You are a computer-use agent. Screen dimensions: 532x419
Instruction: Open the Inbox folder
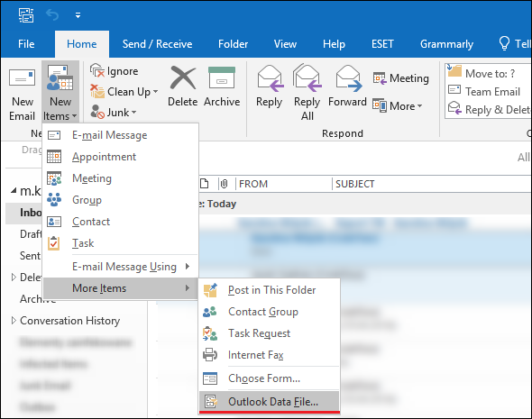[31, 213]
